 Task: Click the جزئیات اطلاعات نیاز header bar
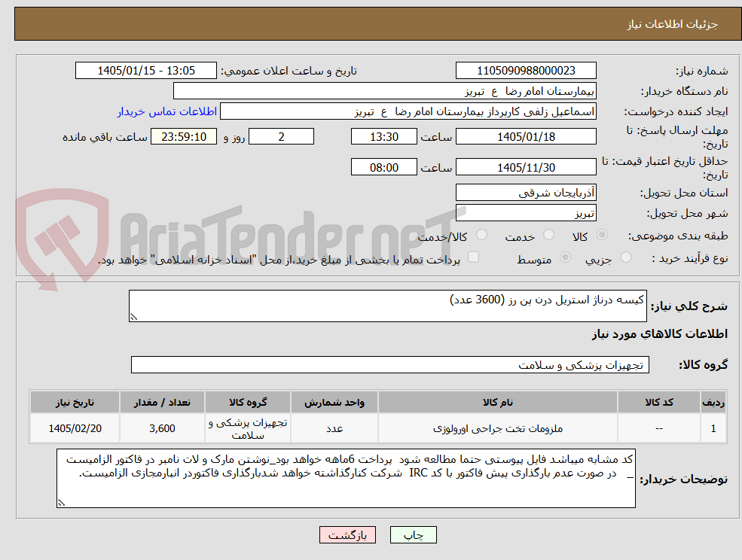point(378,23)
